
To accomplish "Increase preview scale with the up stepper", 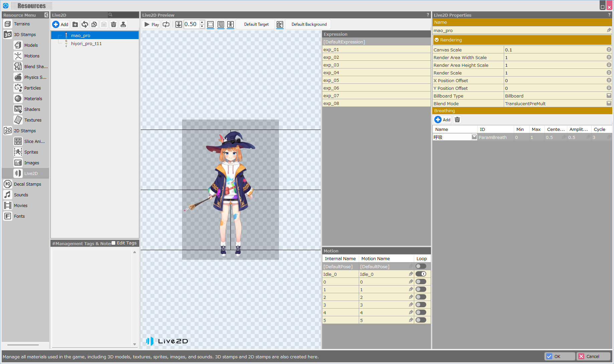I will click(202, 22).
